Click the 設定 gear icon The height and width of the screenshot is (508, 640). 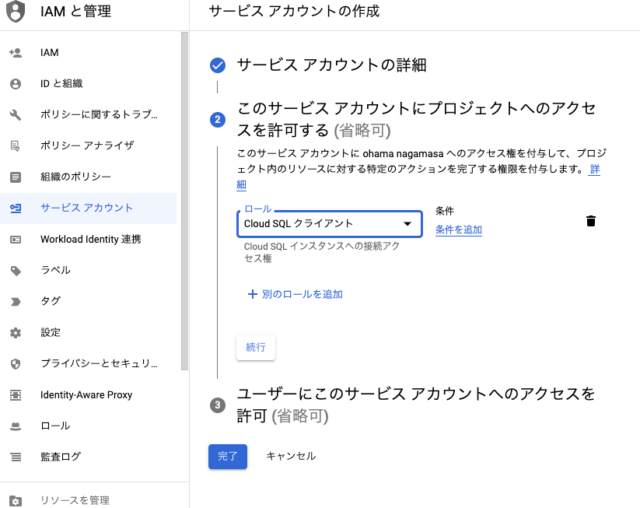coord(16,333)
